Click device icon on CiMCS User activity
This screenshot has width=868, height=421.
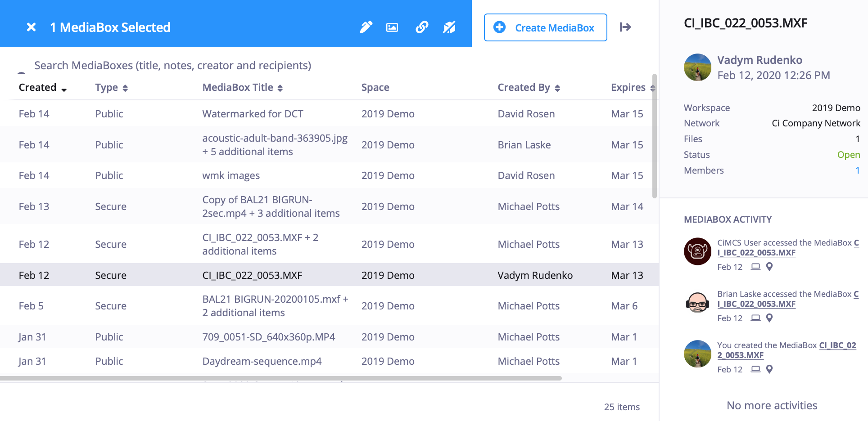coord(755,267)
